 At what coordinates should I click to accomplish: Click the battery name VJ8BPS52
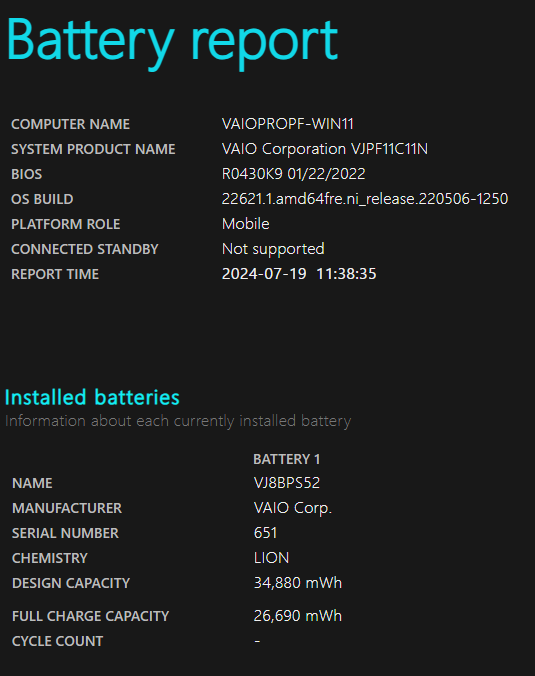coord(287,483)
